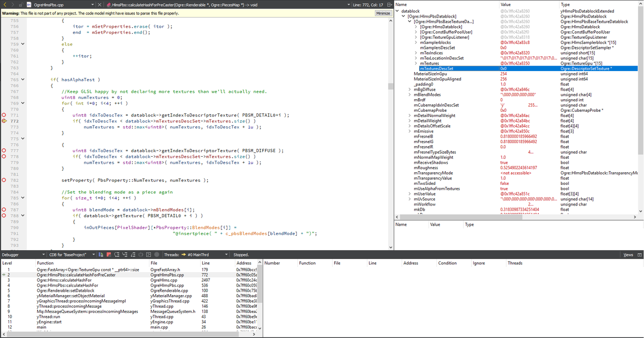Click the Minimize warning button
The image size is (644, 338).
pyautogui.click(x=382, y=13)
